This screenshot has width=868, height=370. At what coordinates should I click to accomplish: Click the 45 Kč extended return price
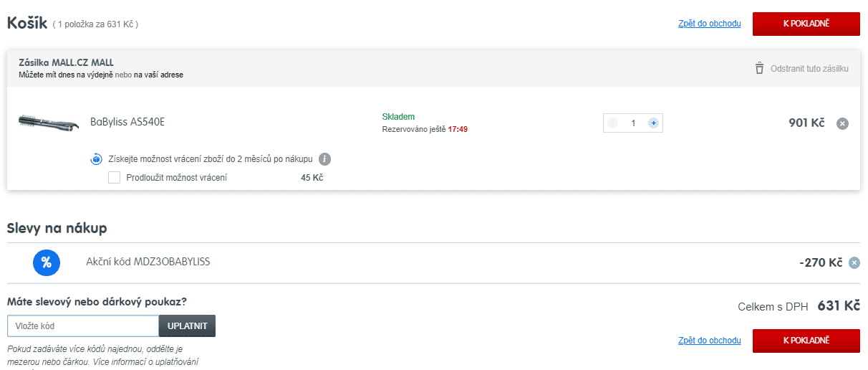[312, 178]
